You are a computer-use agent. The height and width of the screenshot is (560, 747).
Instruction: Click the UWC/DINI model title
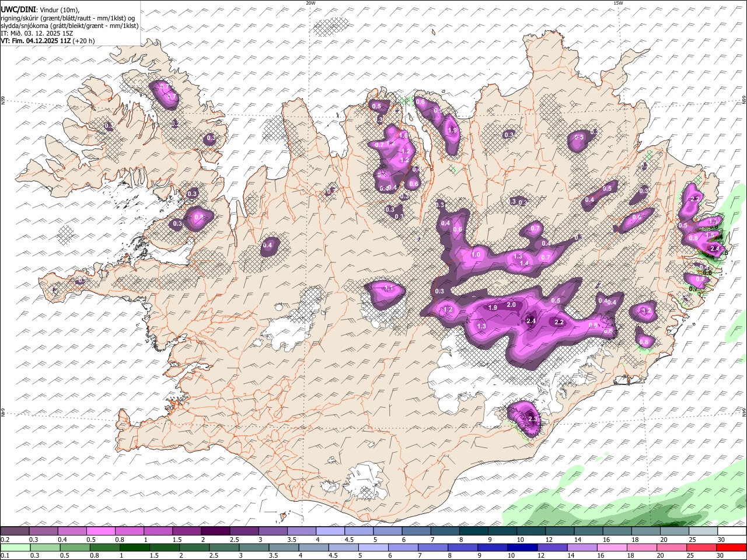point(19,10)
